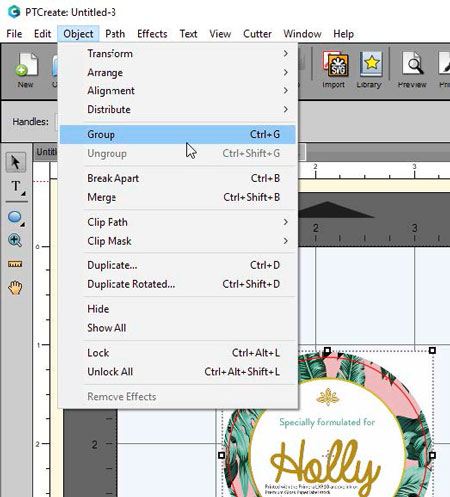The image size is (450, 497).
Task: Open the Library toolbar icon
Action: click(370, 70)
